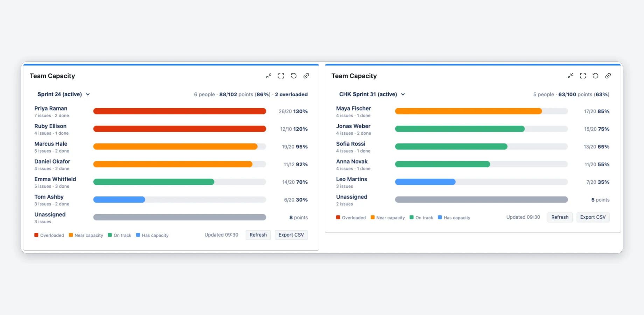
Task: Select Ruby Ellison's overloaded capacity bar
Action: coord(180,129)
